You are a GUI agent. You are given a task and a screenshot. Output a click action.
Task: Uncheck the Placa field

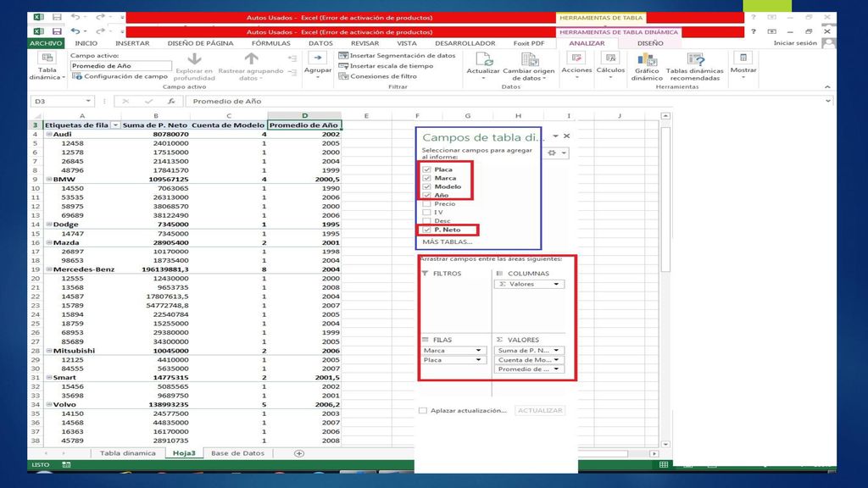click(x=427, y=169)
